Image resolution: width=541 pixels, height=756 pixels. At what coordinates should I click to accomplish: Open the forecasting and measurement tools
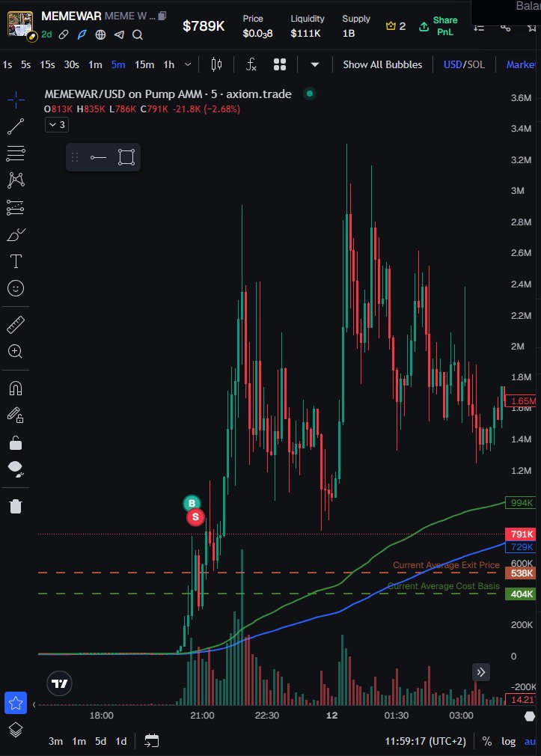[16, 208]
